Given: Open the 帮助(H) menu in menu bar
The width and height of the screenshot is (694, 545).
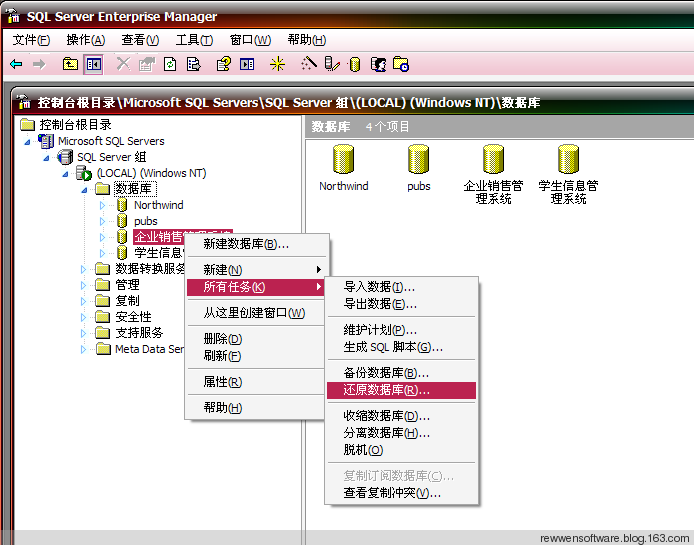Looking at the screenshot, I should coord(307,40).
